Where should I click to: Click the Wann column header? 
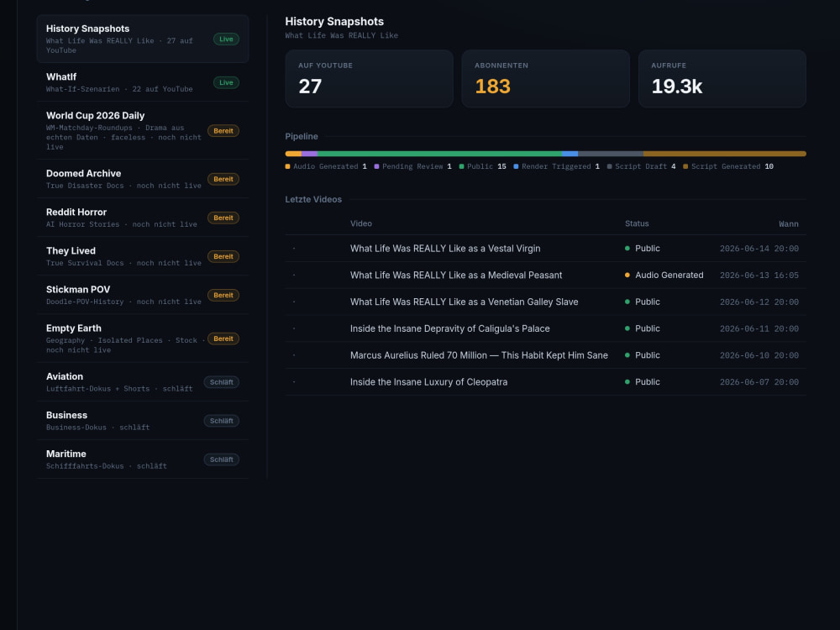[789, 224]
